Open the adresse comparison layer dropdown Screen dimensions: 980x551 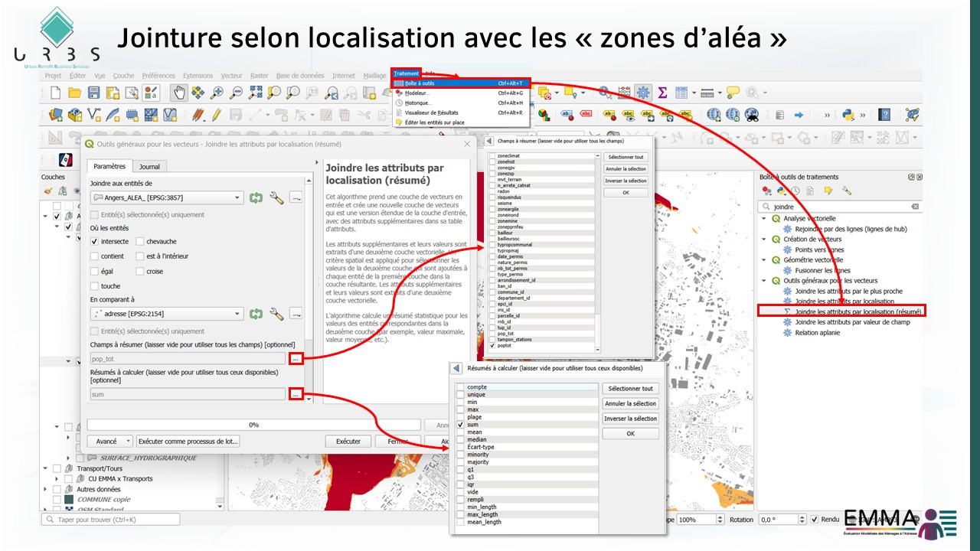167,314
